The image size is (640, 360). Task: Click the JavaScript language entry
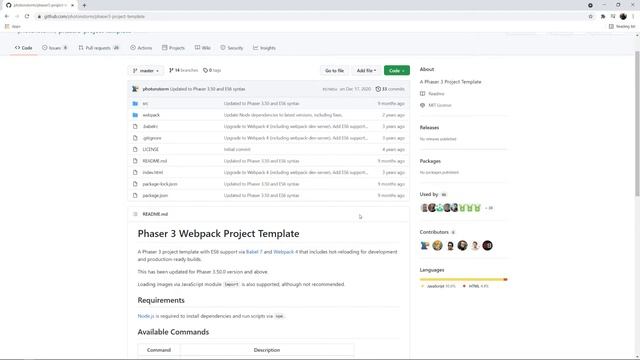click(438, 286)
